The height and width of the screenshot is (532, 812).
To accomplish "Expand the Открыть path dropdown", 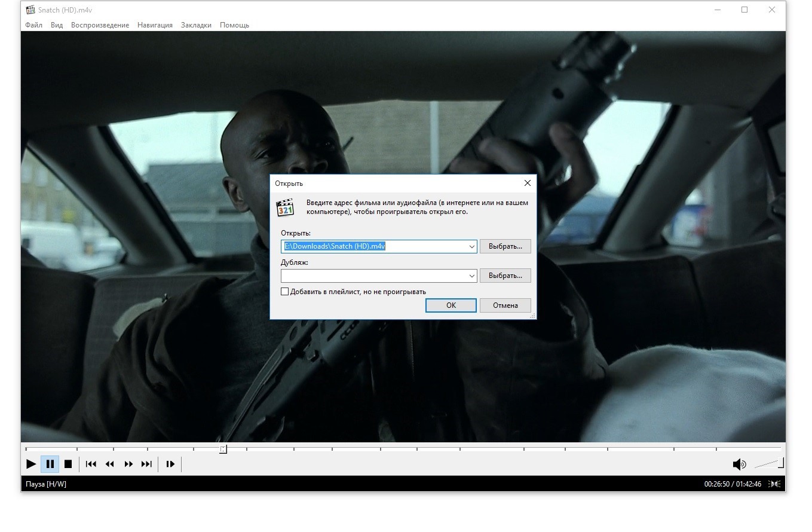I will tap(471, 246).
